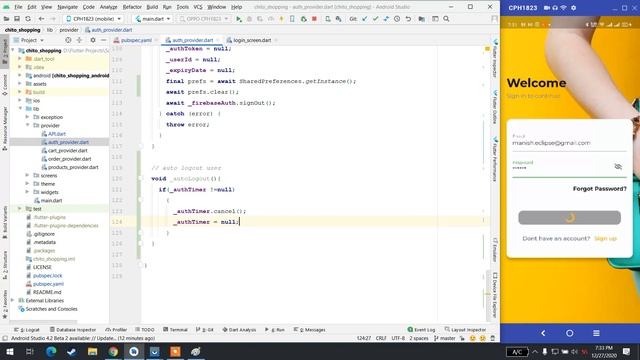Switch to the login_screen.dart tab
This screenshot has width=640, height=360.
251,40
